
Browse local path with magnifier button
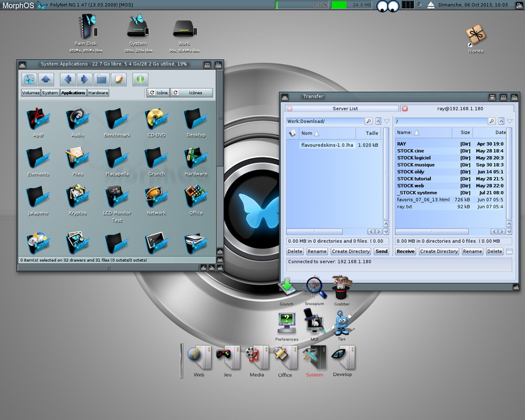point(368,121)
